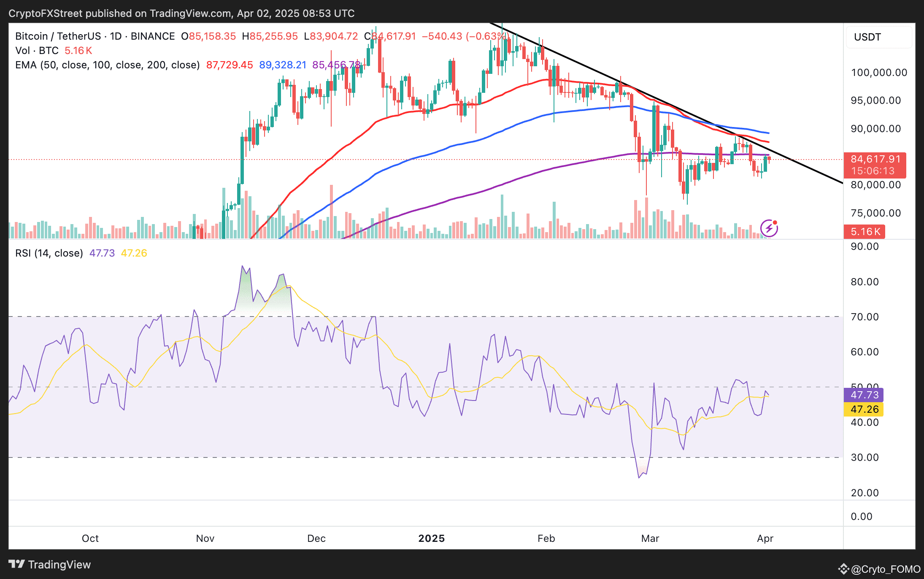Toggle the RSI (14, close) legend
The width and height of the screenshot is (924, 579).
click(x=49, y=253)
